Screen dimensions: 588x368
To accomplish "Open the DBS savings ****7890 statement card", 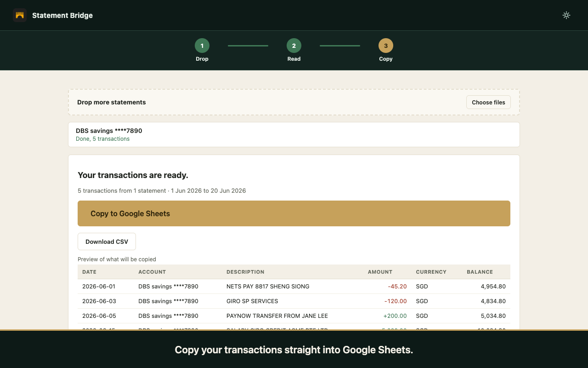I will 294,134.
